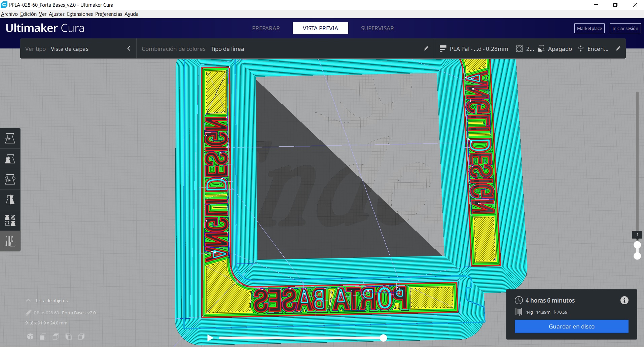Image resolution: width=644 pixels, height=347 pixels.
Task: Click the pencil to rename Porta Bases_v2.0
Action: pyautogui.click(x=29, y=313)
